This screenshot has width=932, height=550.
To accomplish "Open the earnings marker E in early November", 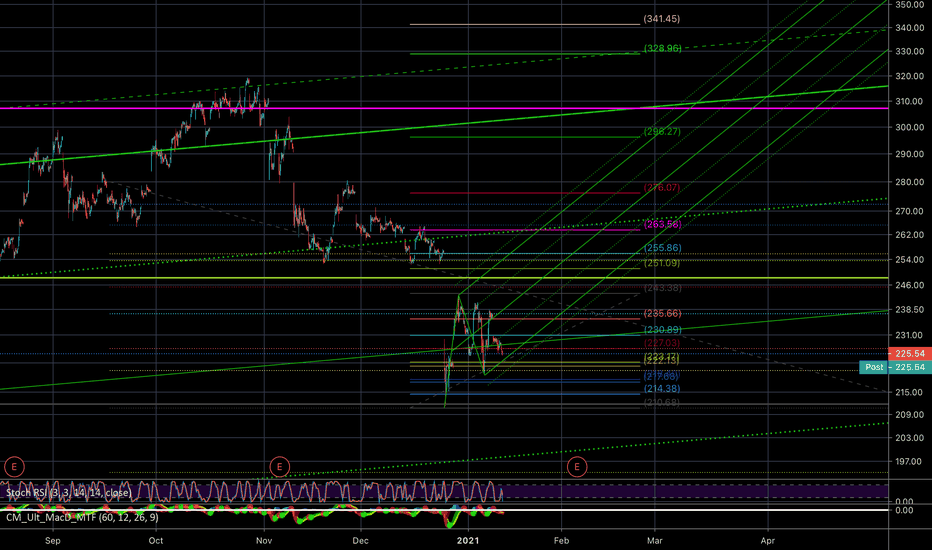I will click(x=279, y=467).
